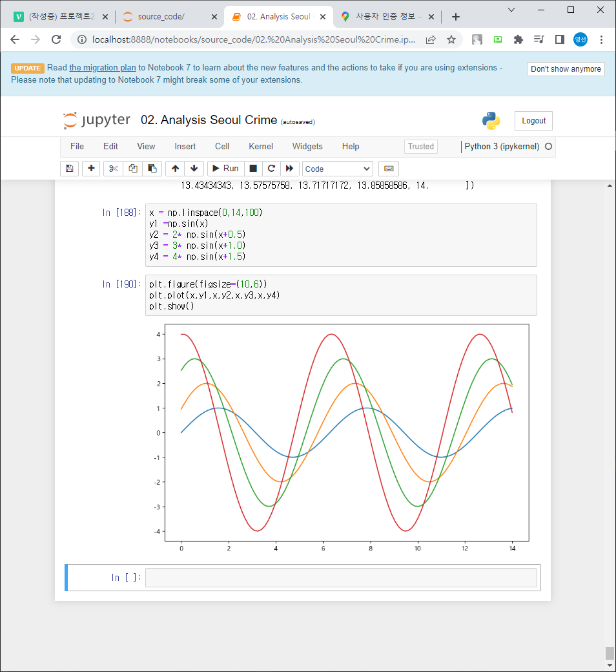Open the Help menu
Screen dimensions: 616x672
[351, 147]
